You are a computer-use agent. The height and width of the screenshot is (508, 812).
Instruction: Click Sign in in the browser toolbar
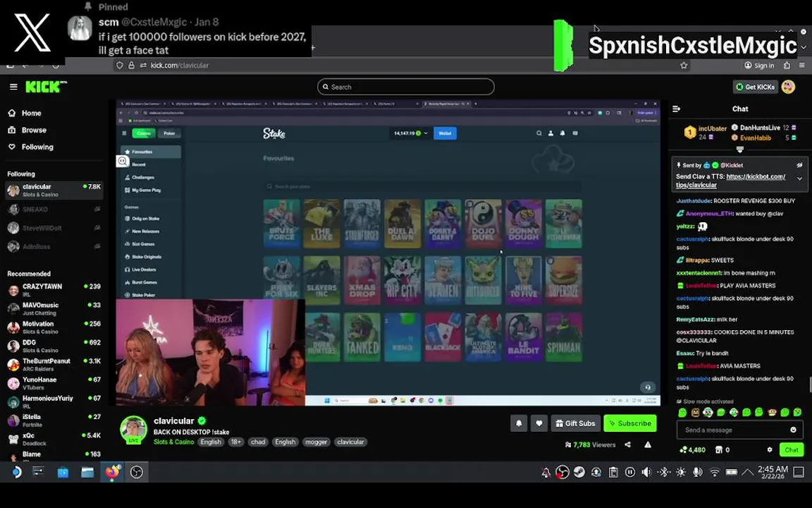point(759,66)
